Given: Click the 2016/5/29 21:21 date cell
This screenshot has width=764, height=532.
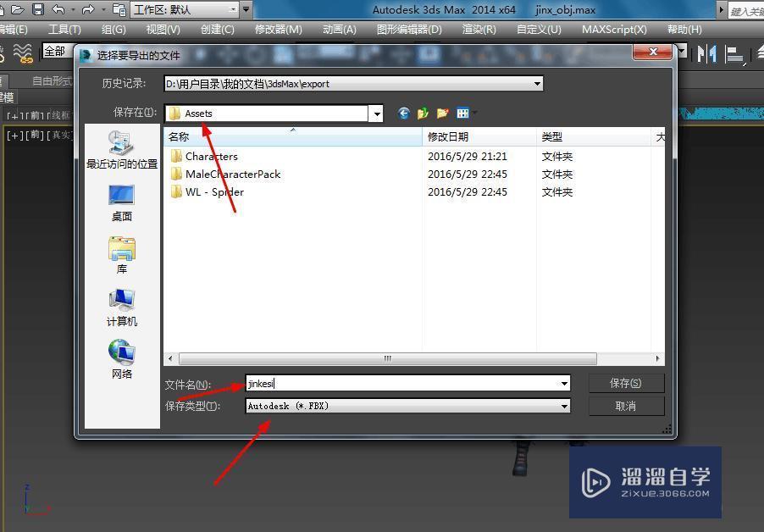Looking at the screenshot, I should pos(468,157).
